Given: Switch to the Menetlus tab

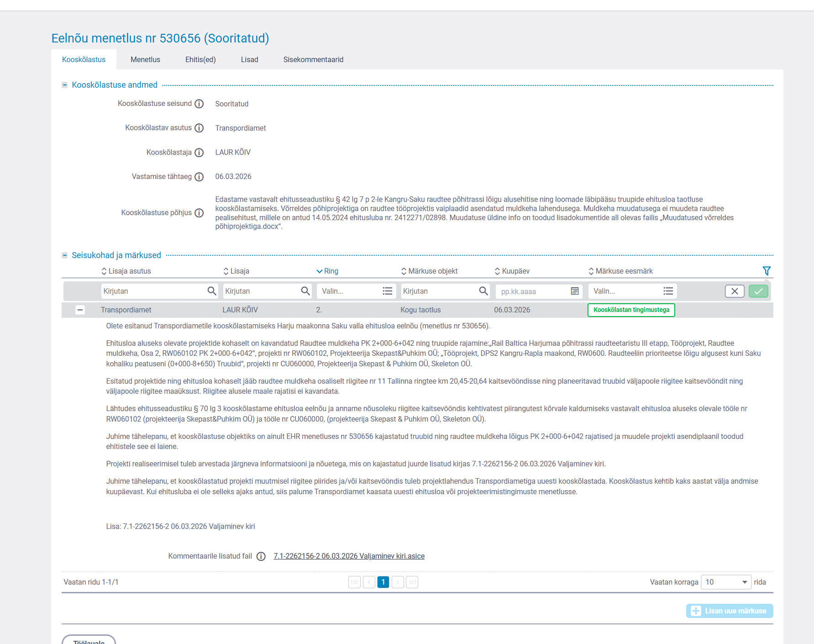Looking at the screenshot, I should [x=145, y=60].
